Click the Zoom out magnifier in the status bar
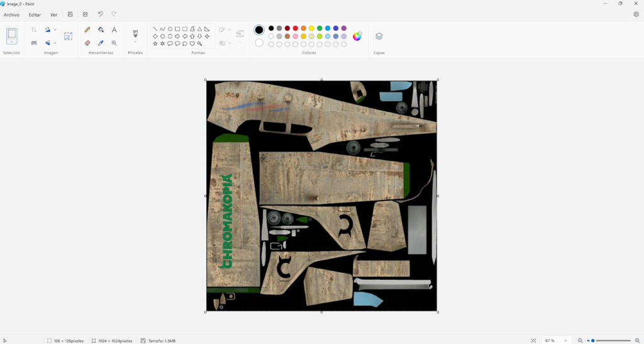 pyautogui.click(x=580, y=341)
